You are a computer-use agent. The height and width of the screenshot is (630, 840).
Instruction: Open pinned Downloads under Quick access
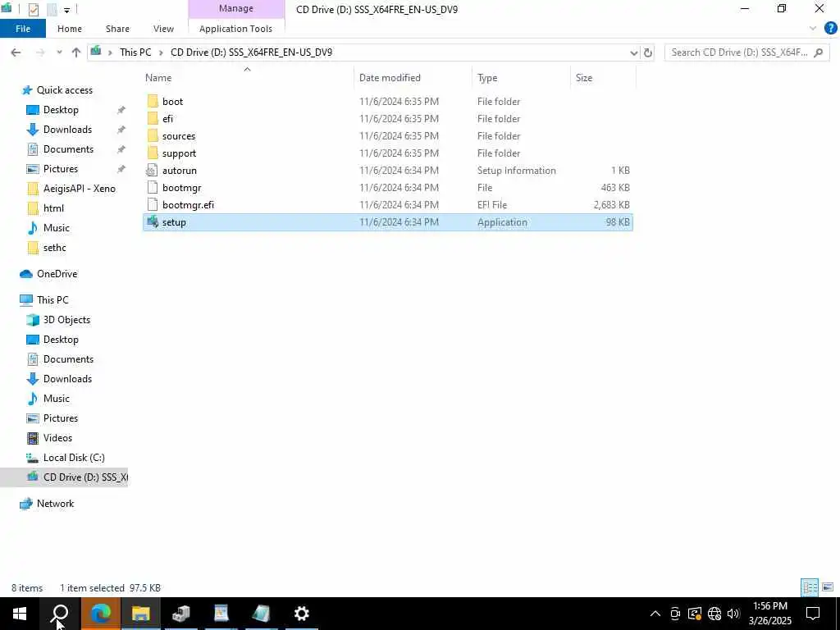click(x=67, y=130)
